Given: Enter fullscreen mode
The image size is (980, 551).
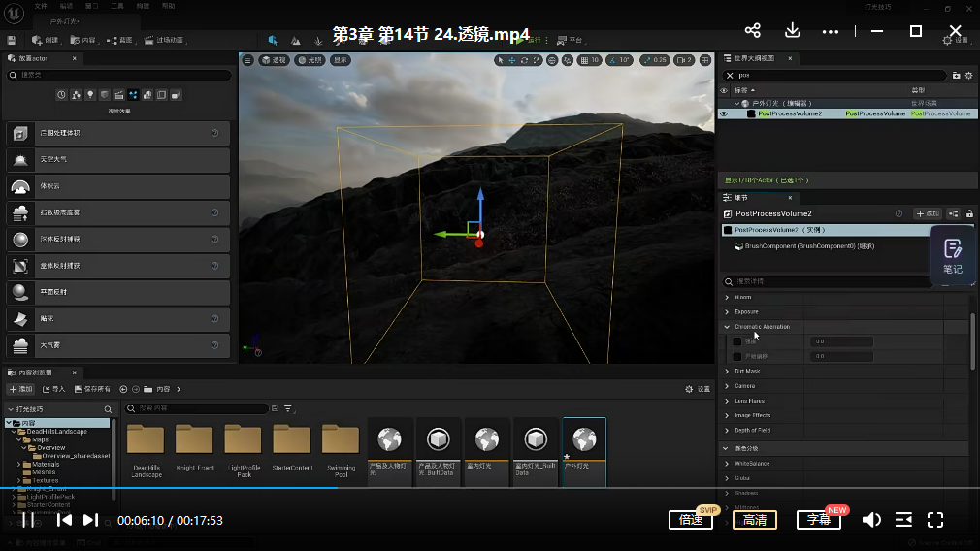Looking at the screenshot, I should (x=935, y=520).
